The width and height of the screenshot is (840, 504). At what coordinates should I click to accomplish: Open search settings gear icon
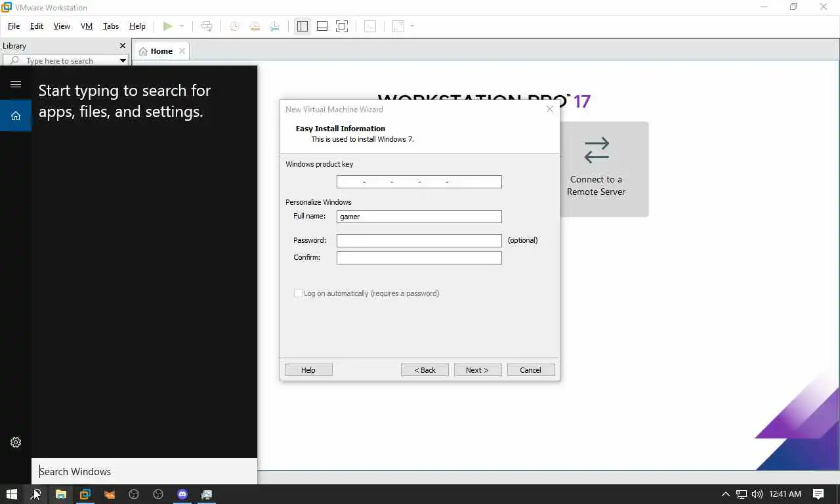(x=16, y=442)
